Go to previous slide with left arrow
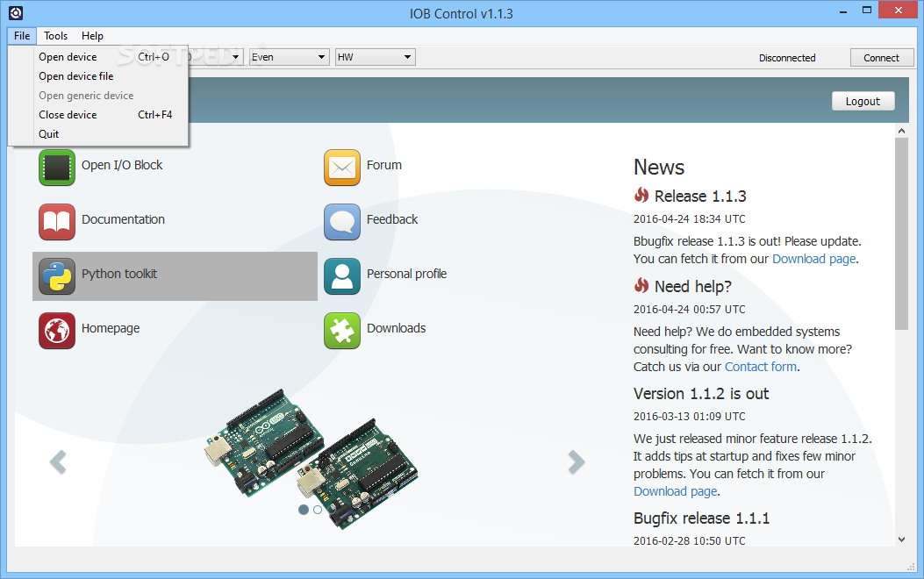Viewport: 924px width, 579px height. coord(58,461)
